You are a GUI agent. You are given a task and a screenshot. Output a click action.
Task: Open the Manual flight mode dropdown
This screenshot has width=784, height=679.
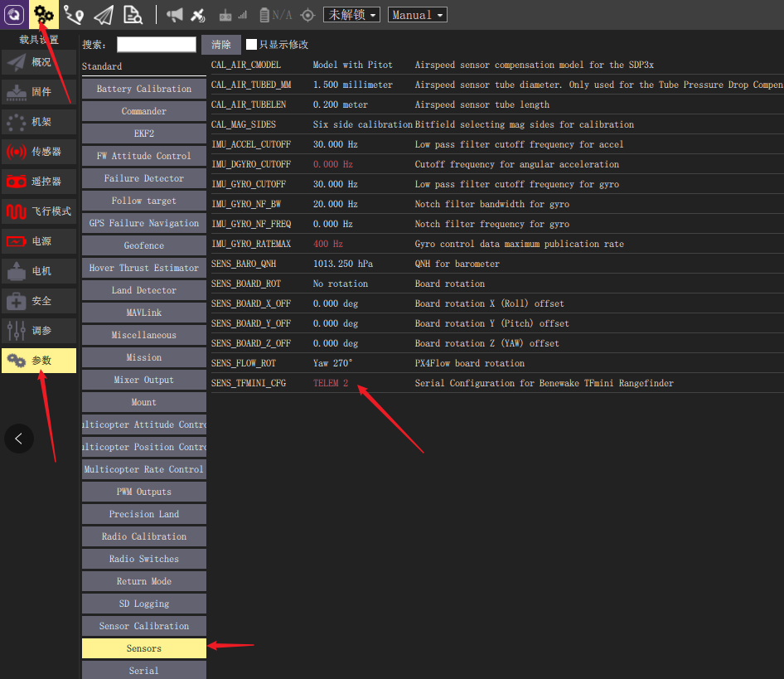pos(418,15)
